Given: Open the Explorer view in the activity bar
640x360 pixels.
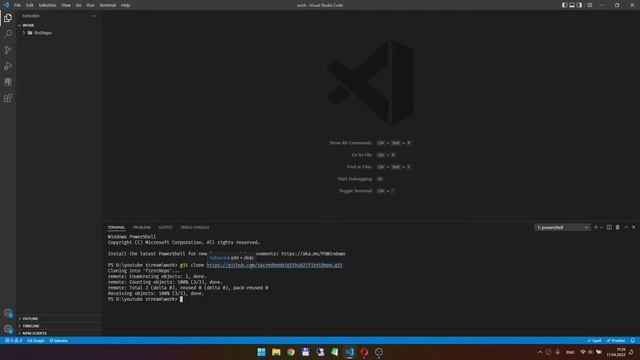Looking at the screenshot, I should pos(8,18).
